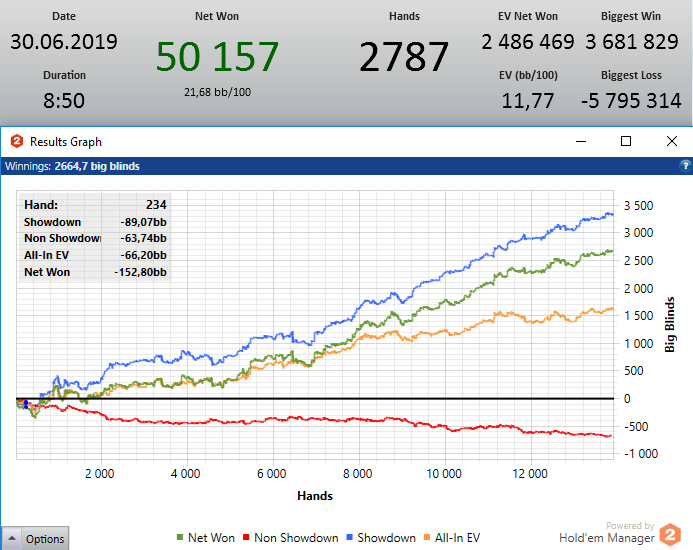Screen dimensions: 693x550
Task: Toggle the Net Won legend entry
Action: pos(206,538)
